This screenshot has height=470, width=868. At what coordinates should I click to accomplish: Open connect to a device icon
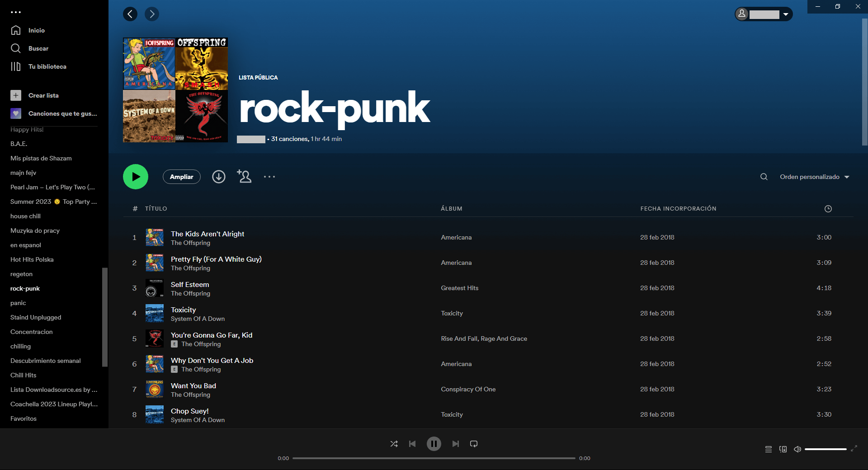click(783, 449)
